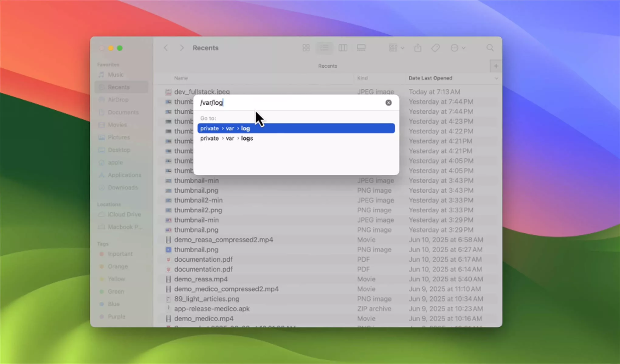Click inside the path input field
The width and height of the screenshot is (620, 364).
[x=274, y=103]
